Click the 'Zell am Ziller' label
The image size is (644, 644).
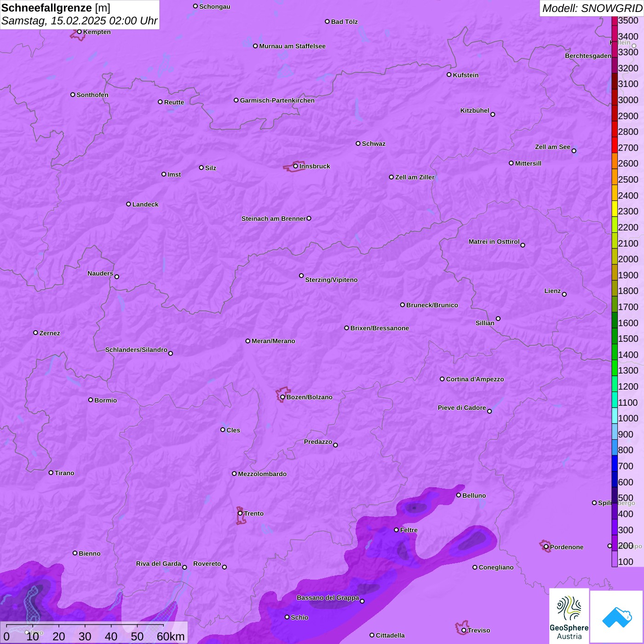(x=415, y=177)
